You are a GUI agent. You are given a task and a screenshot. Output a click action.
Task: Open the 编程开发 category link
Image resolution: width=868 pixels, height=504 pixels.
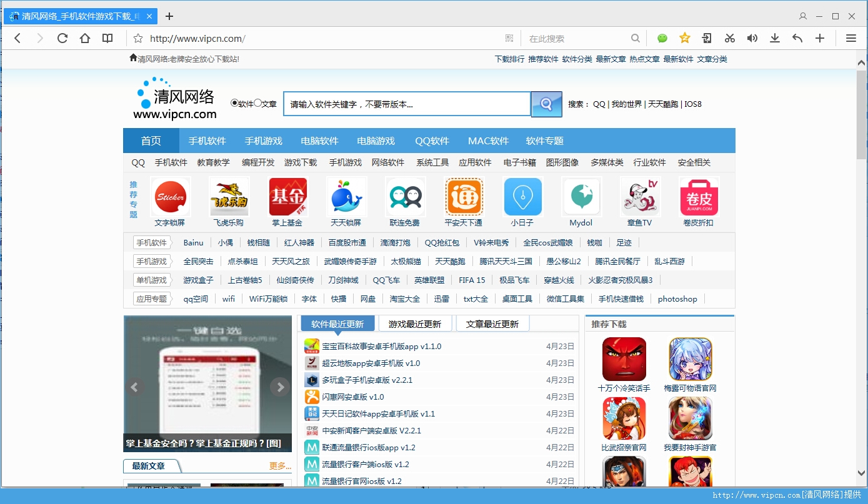(x=258, y=162)
